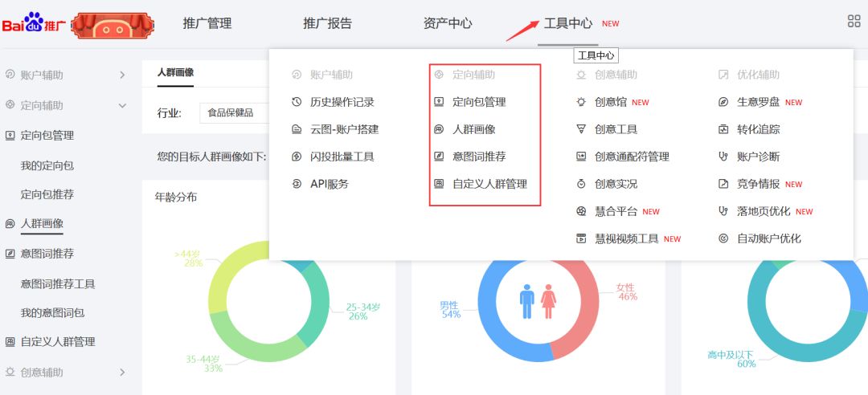Click the 创意馆 lightbulb icon
This screenshot has height=395, width=868.
(581, 102)
